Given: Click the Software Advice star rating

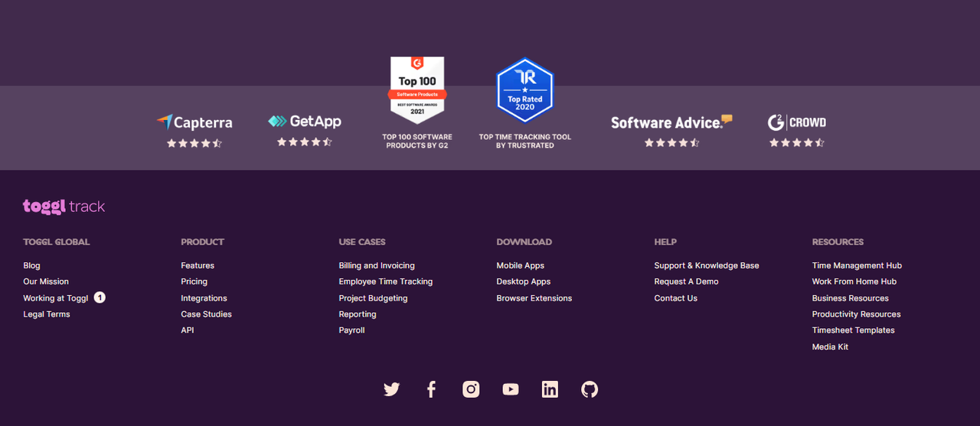Looking at the screenshot, I should coord(672,142).
